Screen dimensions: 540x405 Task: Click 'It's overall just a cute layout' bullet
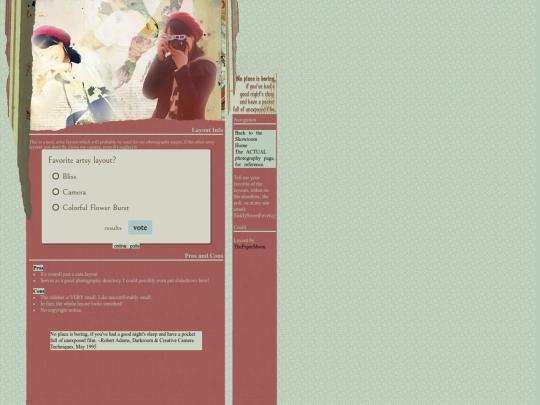point(69,274)
